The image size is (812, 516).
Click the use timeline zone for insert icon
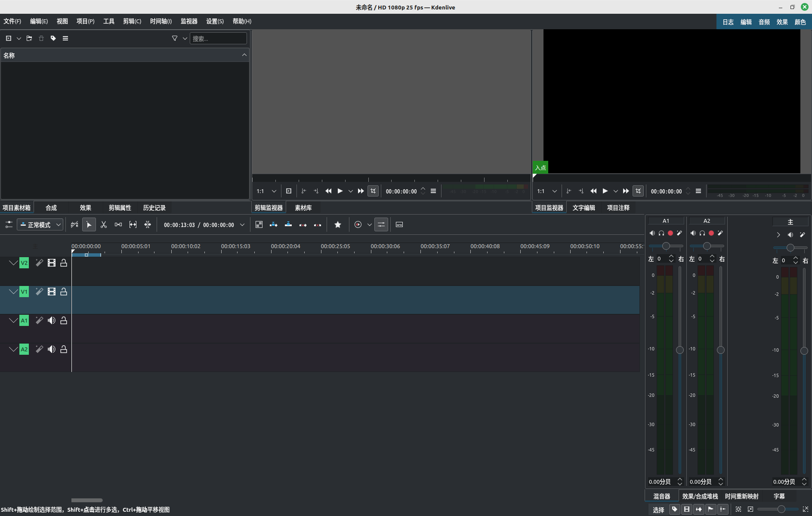(74, 224)
